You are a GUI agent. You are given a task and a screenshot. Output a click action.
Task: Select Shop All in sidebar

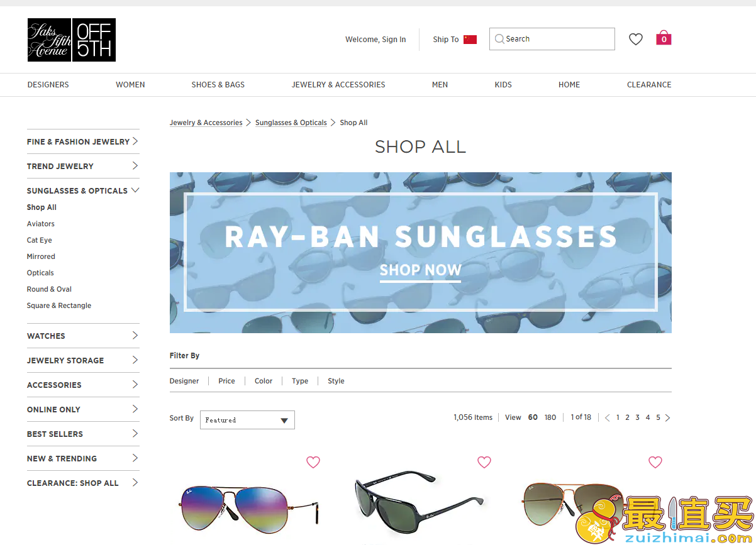pos(42,207)
